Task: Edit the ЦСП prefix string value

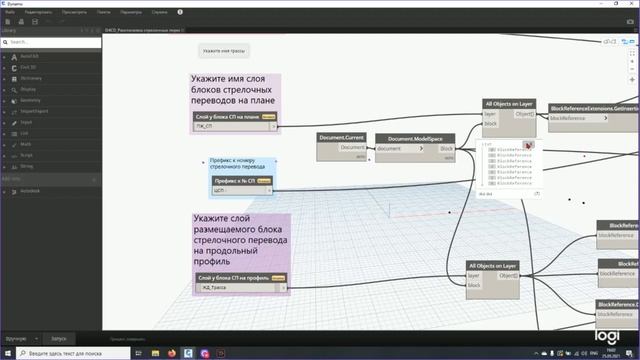Action: pos(240,190)
